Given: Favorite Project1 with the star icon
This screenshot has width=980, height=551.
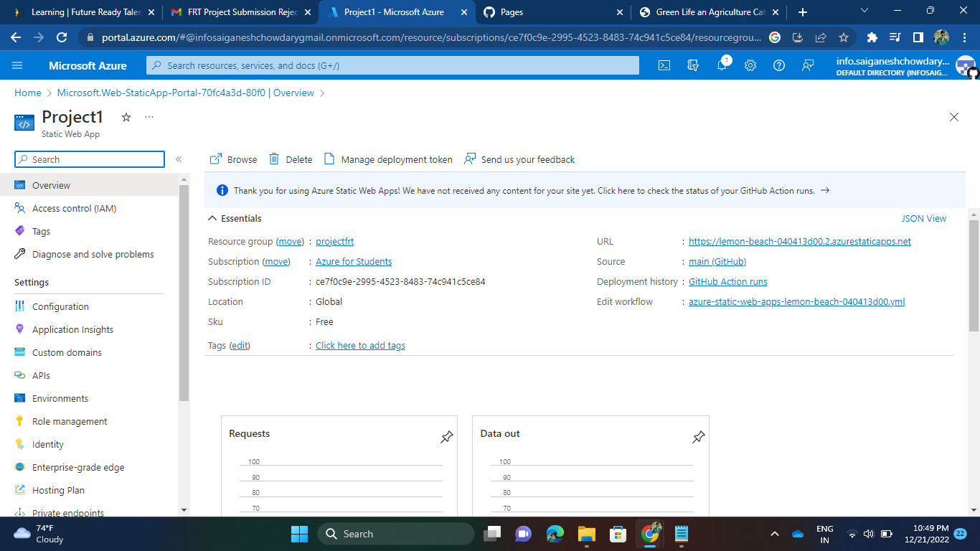Looking at the screenshot, I should pos(126,117).
